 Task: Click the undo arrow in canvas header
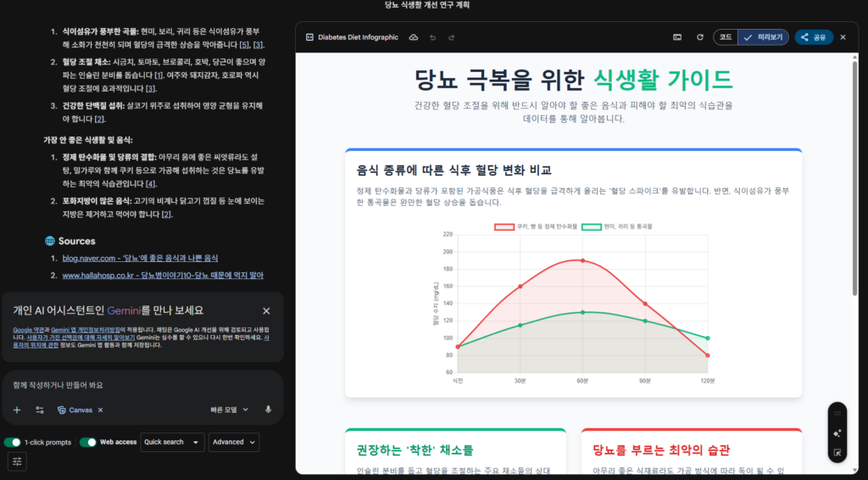coord(433,37)
